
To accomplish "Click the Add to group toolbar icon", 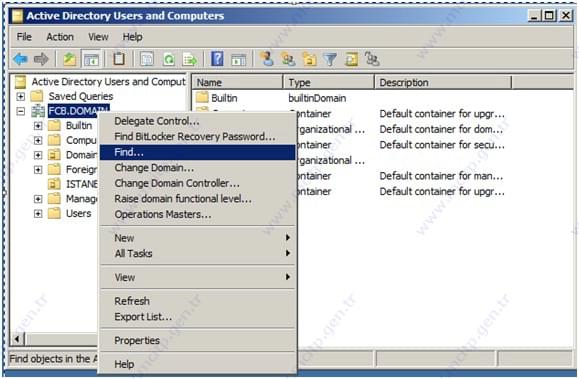I will click(372, 59).
